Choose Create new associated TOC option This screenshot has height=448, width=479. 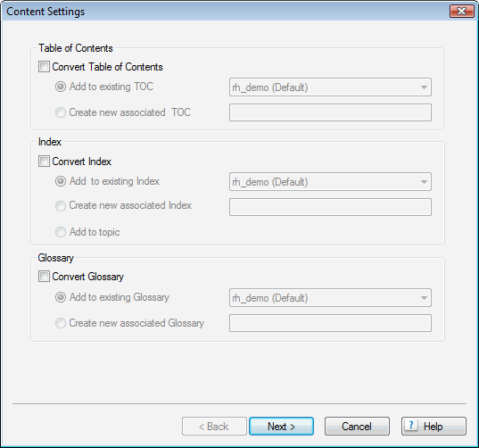[x=61, y=112]
